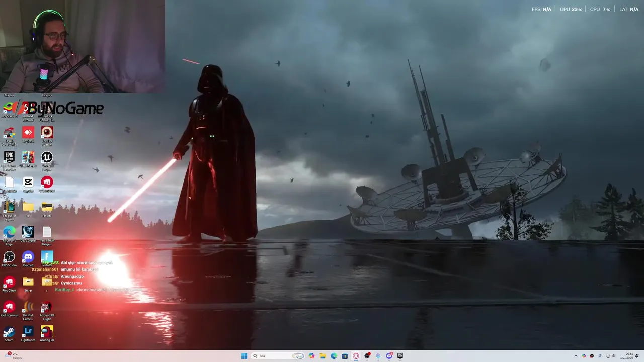Open Epic Games Launcher in the taskbar
This screenshot has width=644, height=362.
click(400, 356)
